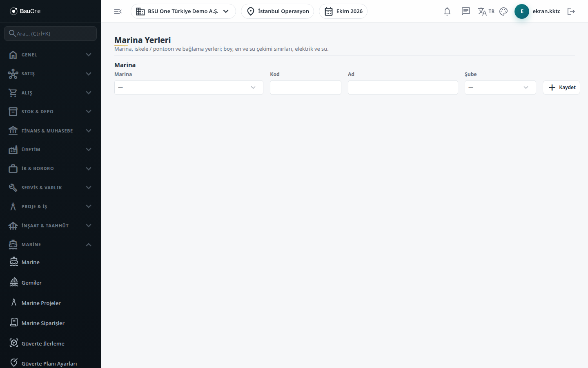Open Güverte İlerleme from sidebar
Image resolution: width=588 pixels, height=368 pixels.
coord(51,343)
